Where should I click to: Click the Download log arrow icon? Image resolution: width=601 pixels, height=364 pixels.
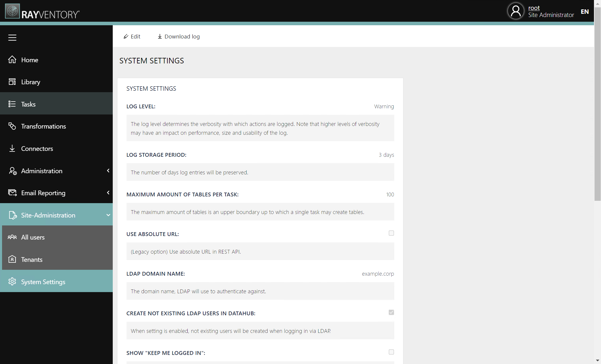click(x=160, y=36)
